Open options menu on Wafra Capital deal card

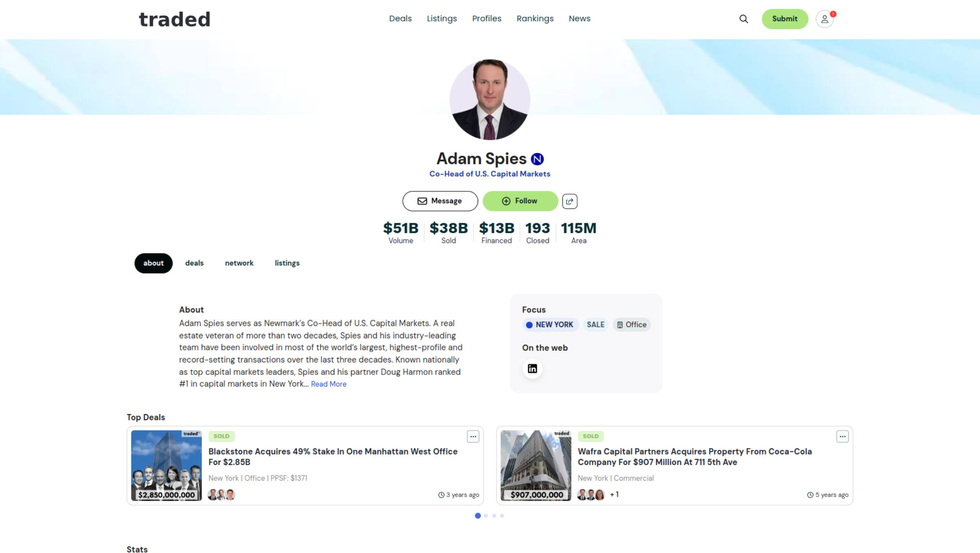tap(842, 437)
